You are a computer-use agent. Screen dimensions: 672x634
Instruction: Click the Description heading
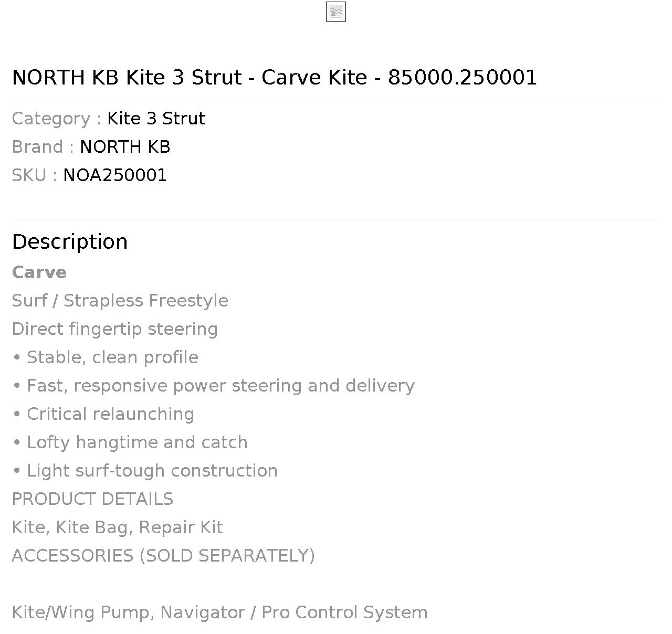pos(70,242)
